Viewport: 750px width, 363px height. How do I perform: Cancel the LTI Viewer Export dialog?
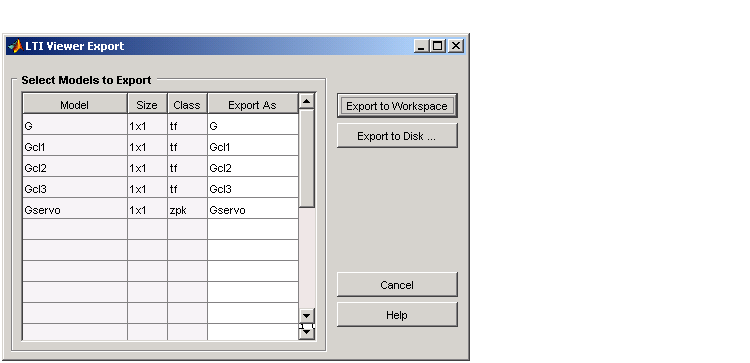tap(397, 285)
